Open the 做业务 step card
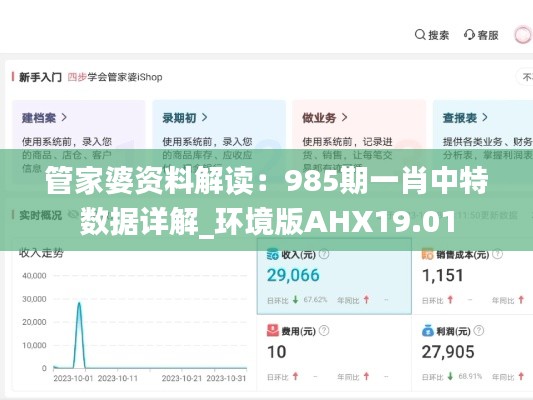 (359, 141)
